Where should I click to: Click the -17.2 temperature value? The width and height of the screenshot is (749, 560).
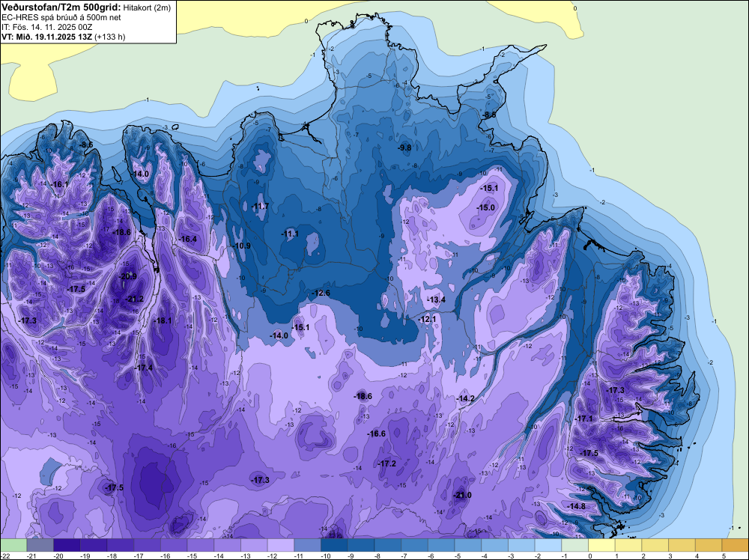tap(387, 463)
